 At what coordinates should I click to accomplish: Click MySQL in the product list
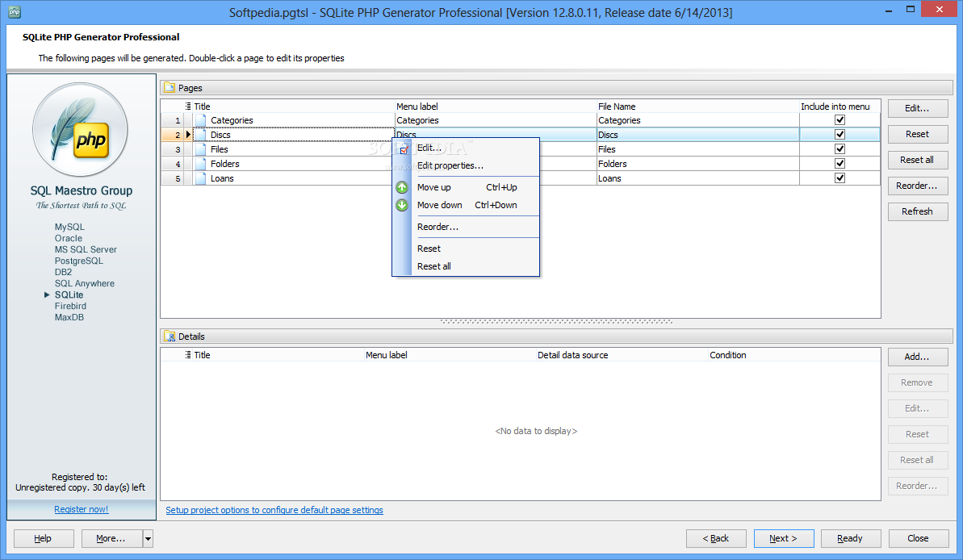69,228
